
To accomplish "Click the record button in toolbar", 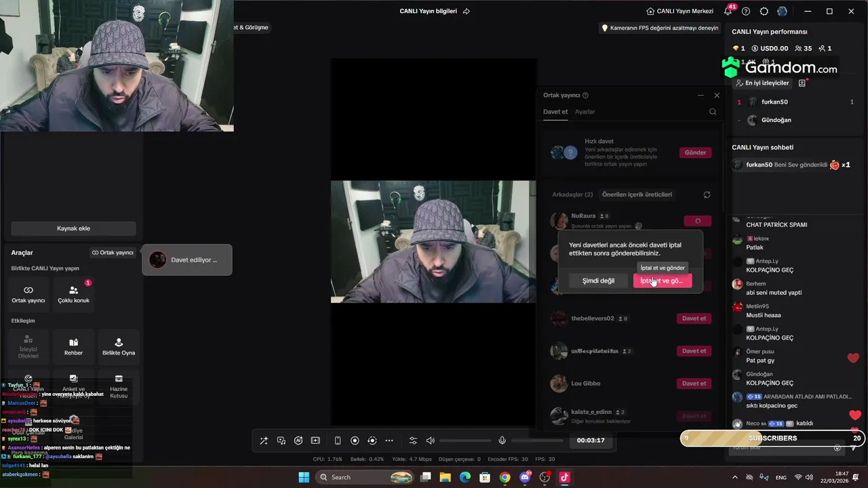I will point(355,441).
